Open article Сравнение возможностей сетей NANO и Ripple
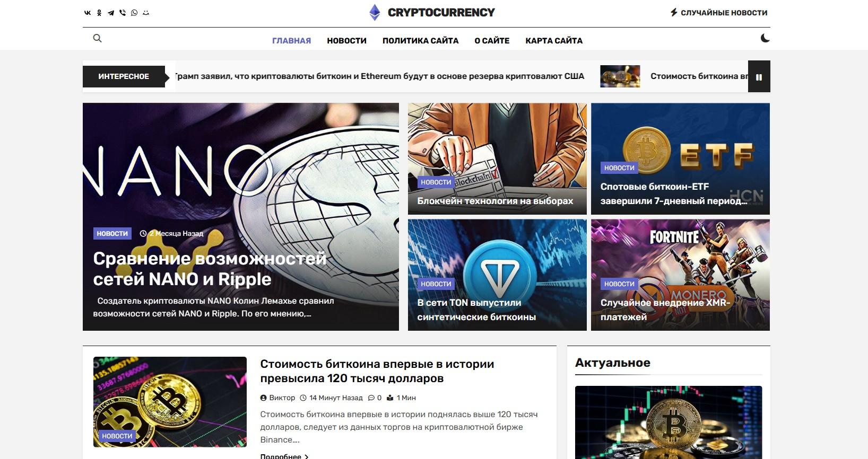 tap(210, 269)
